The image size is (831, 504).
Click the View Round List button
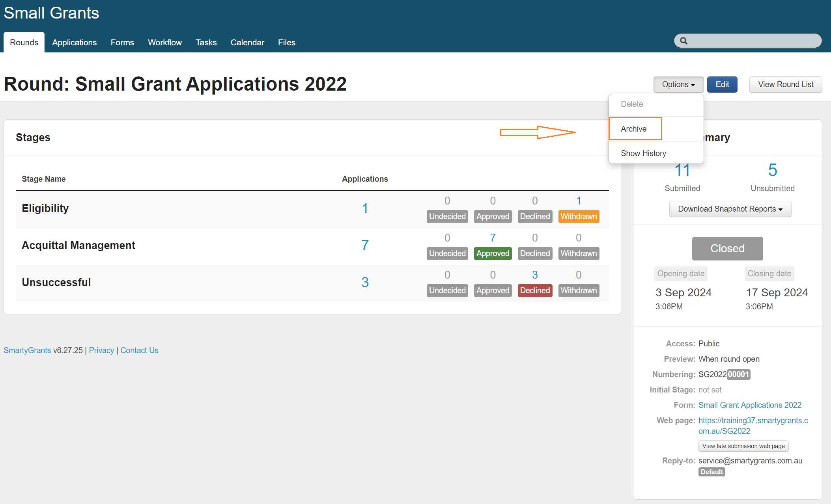(x=785, y=84)
